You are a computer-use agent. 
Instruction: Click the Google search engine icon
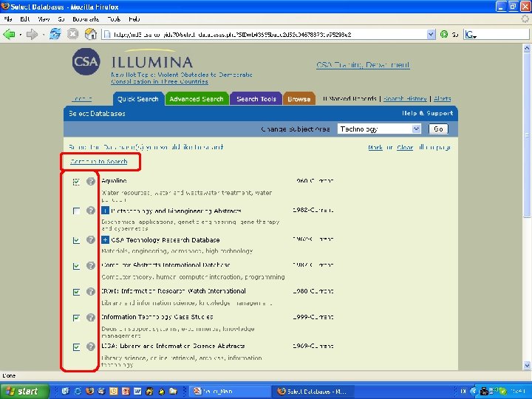pos(470,34)
